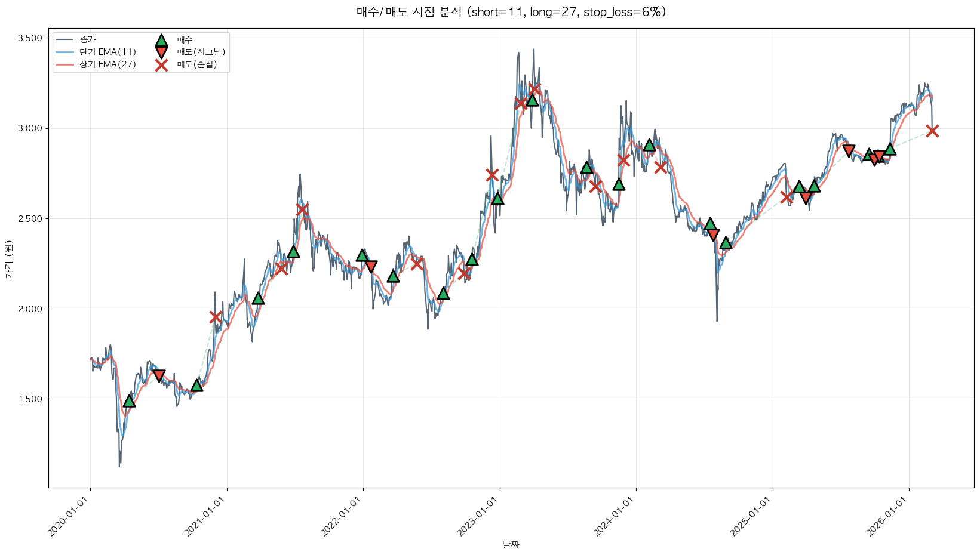Click the chart title at the top
Viewport: 980px width, 555px height.
point(511,12)
